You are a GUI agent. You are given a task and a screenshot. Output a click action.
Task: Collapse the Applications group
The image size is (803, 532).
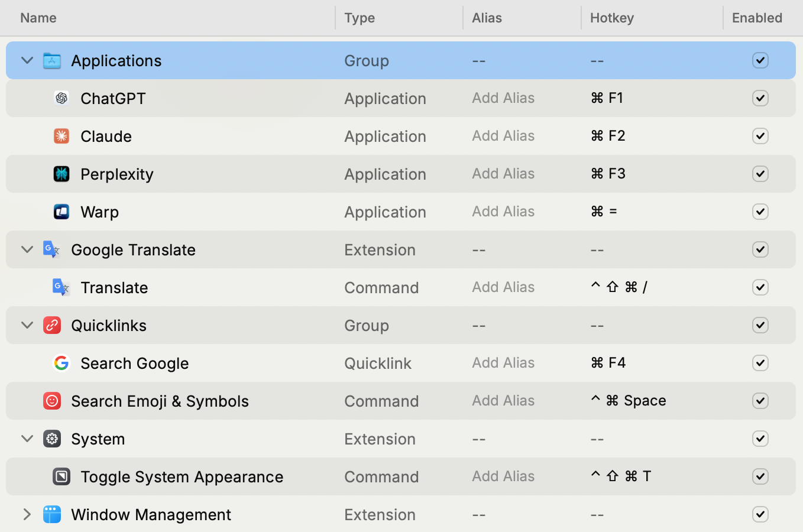[27, 60]
